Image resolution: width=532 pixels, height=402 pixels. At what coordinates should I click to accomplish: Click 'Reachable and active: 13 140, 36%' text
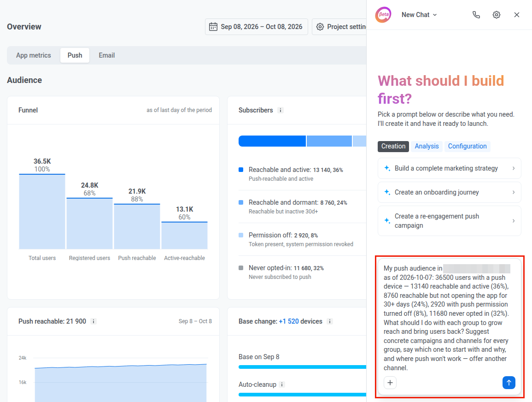[296, 170]
